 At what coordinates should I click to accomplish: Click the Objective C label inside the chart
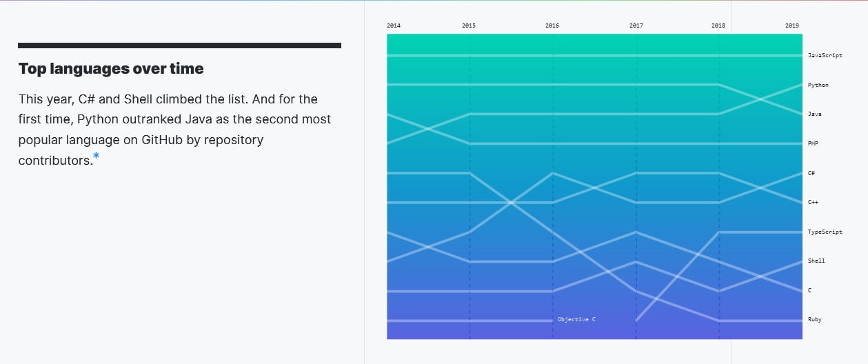(576, 319)
